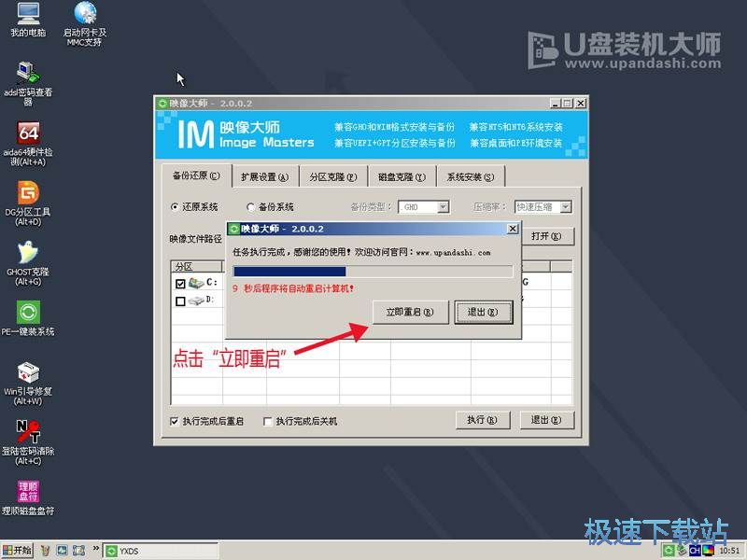This screenshot has height=560, width=747.
Task: Switch to the 扩展设置(A) tab
Action: tap(265, 177)
